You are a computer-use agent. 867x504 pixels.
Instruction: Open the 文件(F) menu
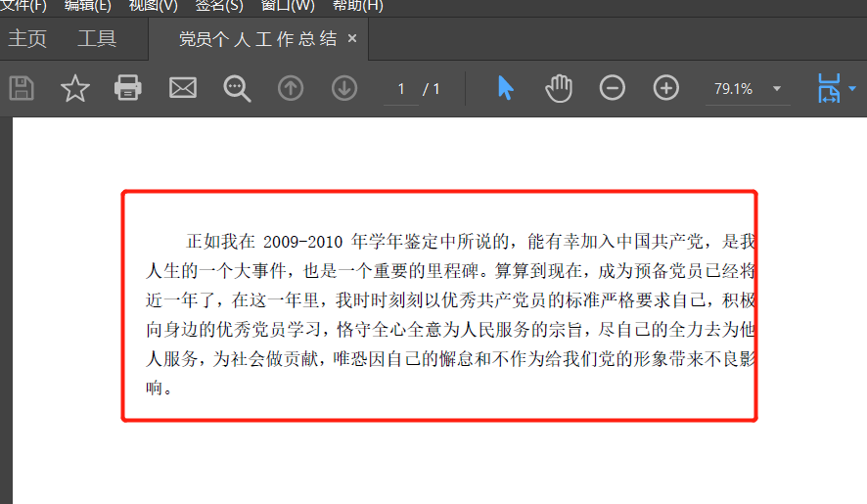coord(23,6)
